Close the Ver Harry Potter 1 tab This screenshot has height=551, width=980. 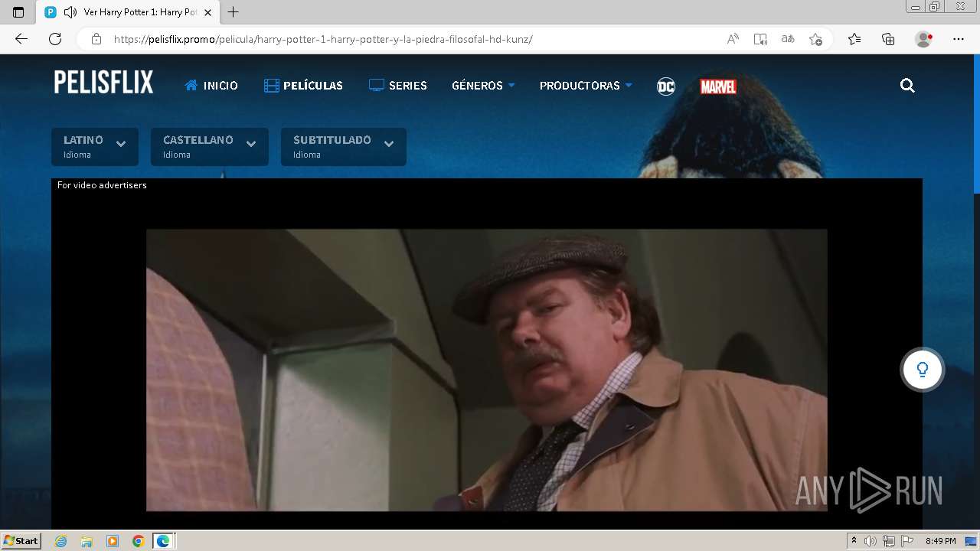pyautogui.click(x=207, y=12)
